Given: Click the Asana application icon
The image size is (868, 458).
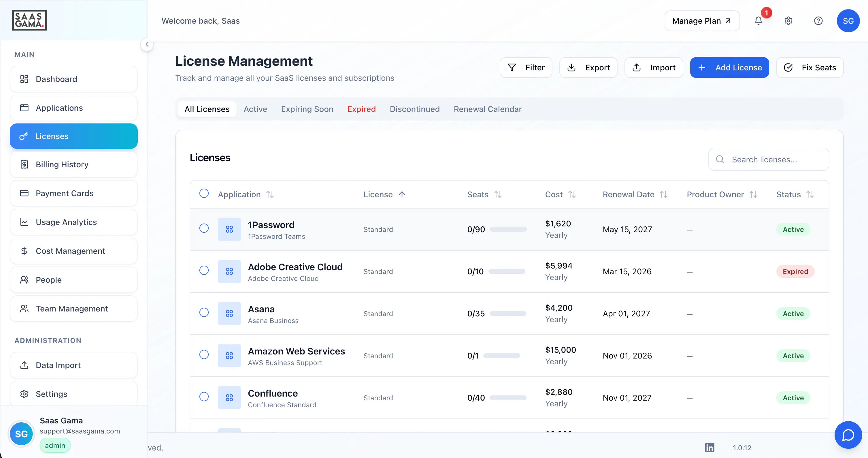Looking at the screenshot, I should click(229, 313).
